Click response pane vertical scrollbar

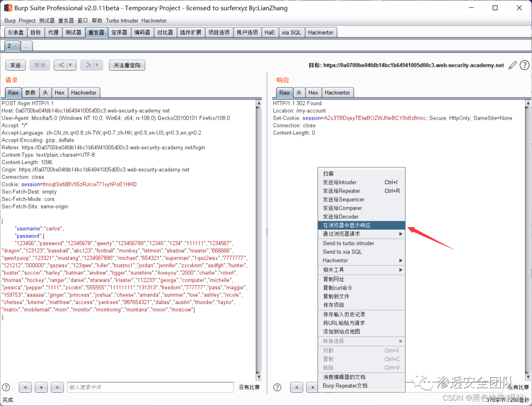click(528, 239)
